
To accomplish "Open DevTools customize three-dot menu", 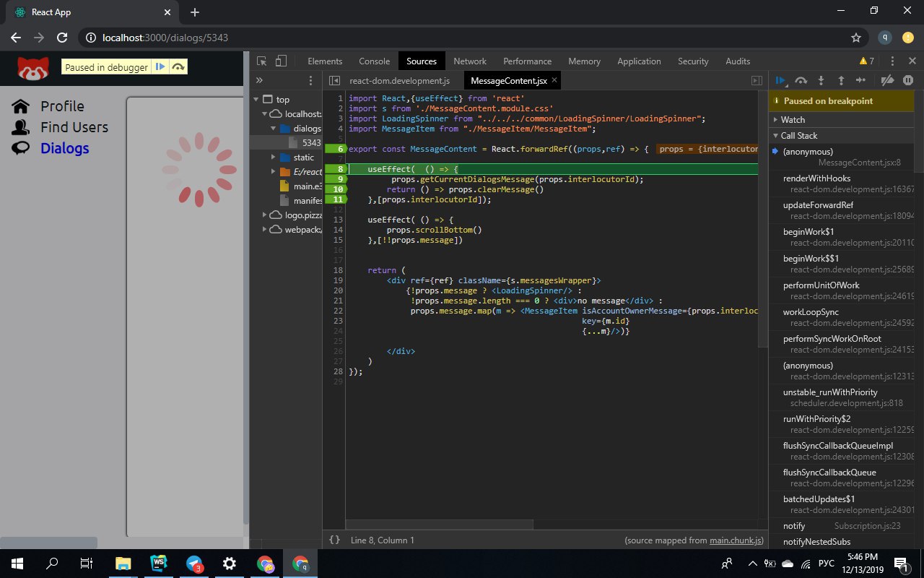I will pyautogui.click(x=892, y=61).
